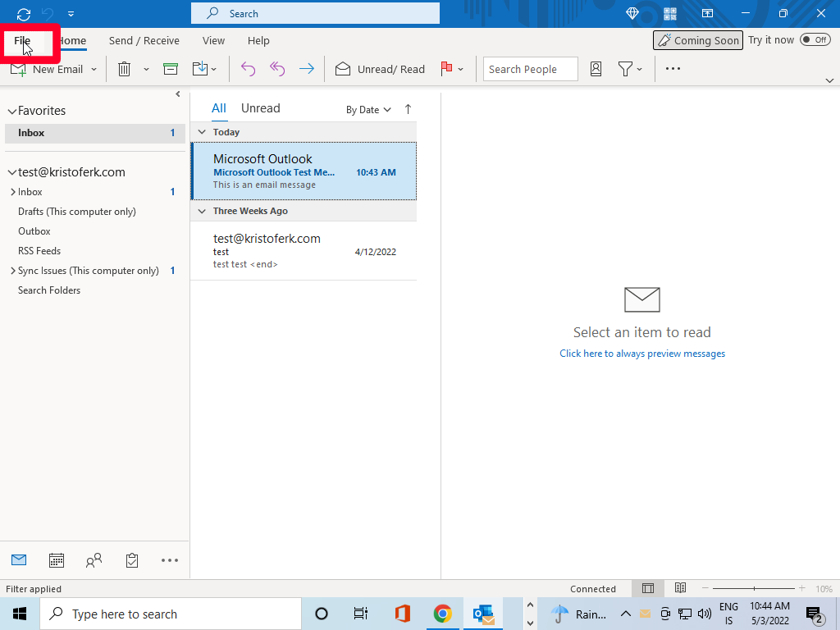Collapse the Favorites folder group
This screenshot has height=630, width=840.
point(12,112)
